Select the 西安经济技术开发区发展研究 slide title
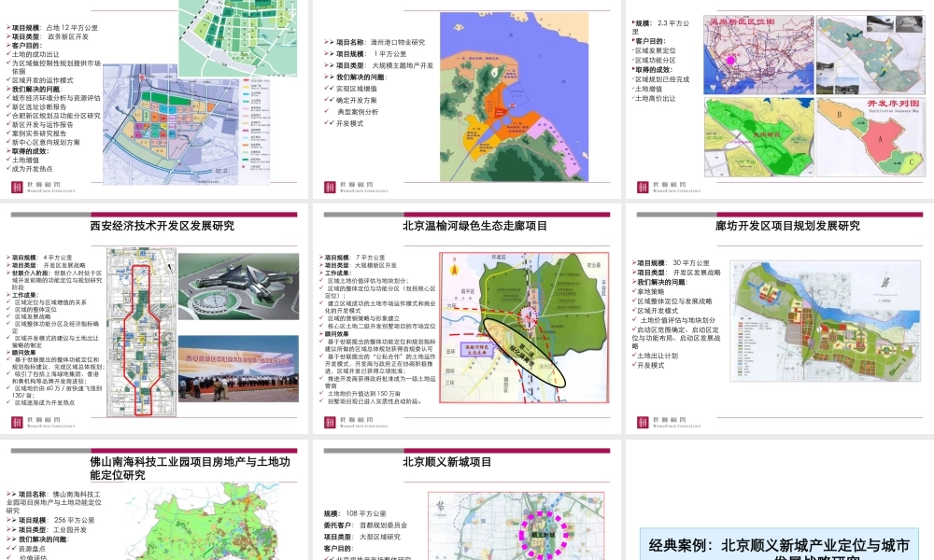Viewport: 934px width, 560px height. (162, 226)
